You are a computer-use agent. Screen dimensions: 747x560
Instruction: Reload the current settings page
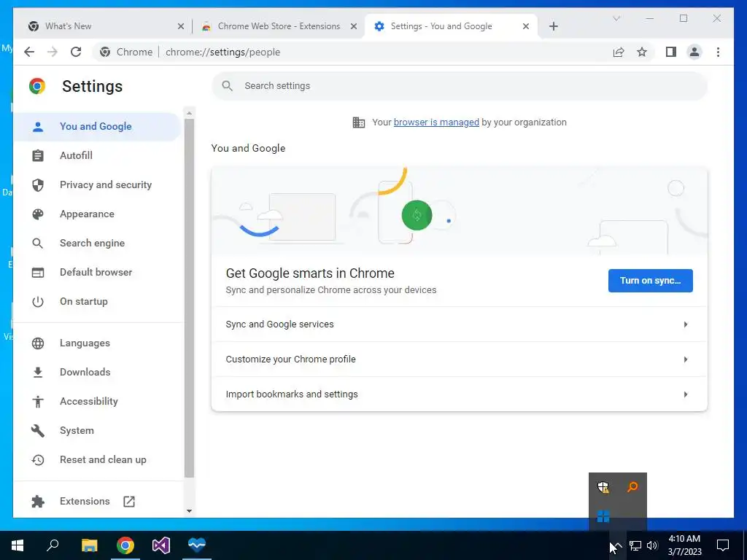[x=76, y=52]
